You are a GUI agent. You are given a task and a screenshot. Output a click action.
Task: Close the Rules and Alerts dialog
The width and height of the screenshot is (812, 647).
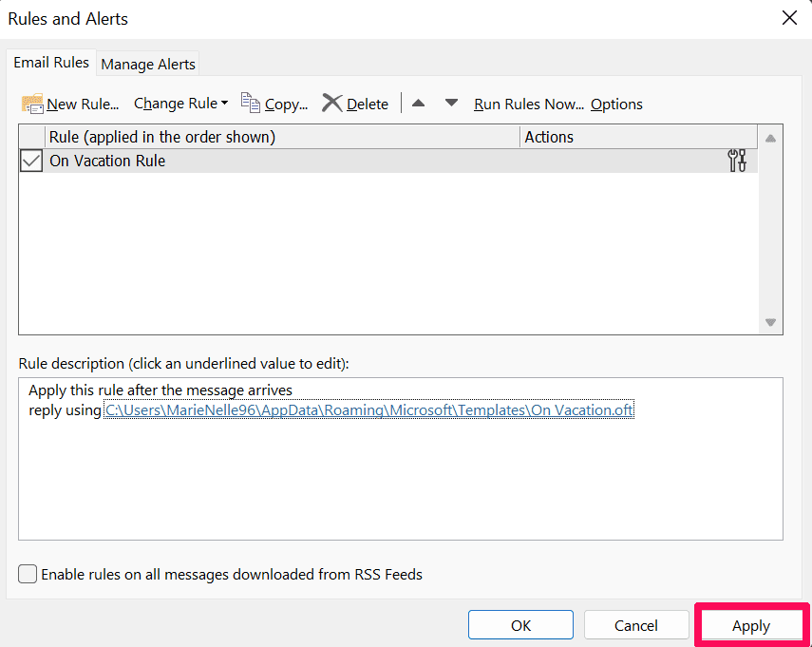coord(788,18)
